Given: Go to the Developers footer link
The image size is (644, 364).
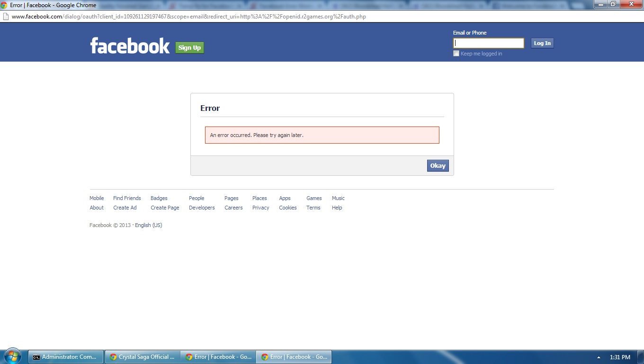Looking at the screenshot, I should [202, 208].
